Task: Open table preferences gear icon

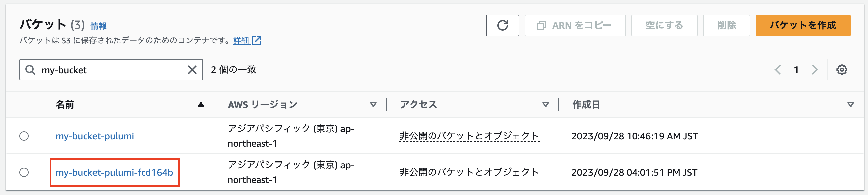Action: [842, 70]
